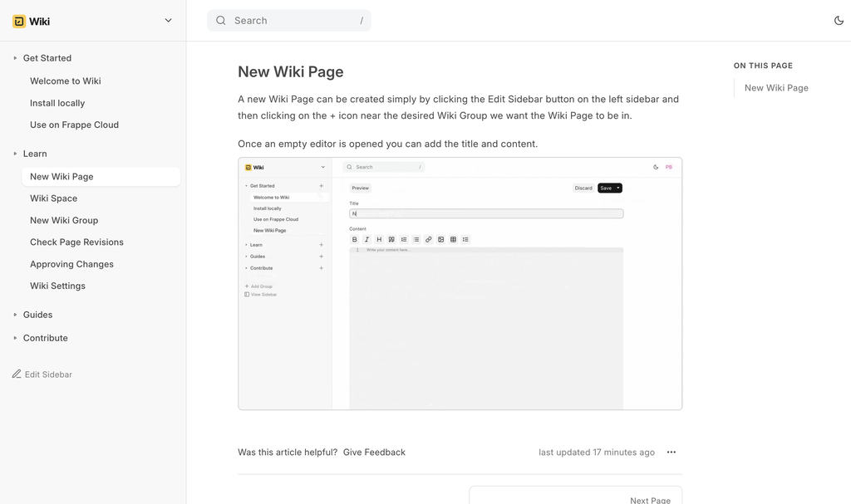Click the Learn group label
Viewport: 851px width, 504px height.
point(35,154)
